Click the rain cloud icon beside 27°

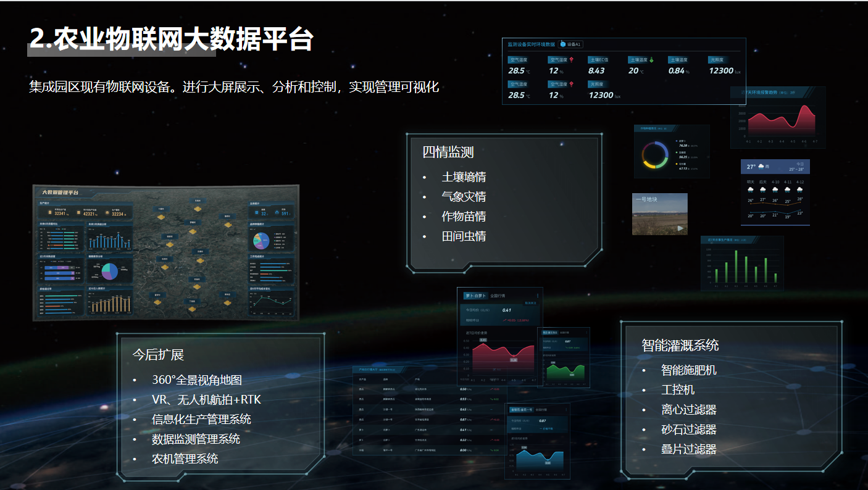point(761,167)
